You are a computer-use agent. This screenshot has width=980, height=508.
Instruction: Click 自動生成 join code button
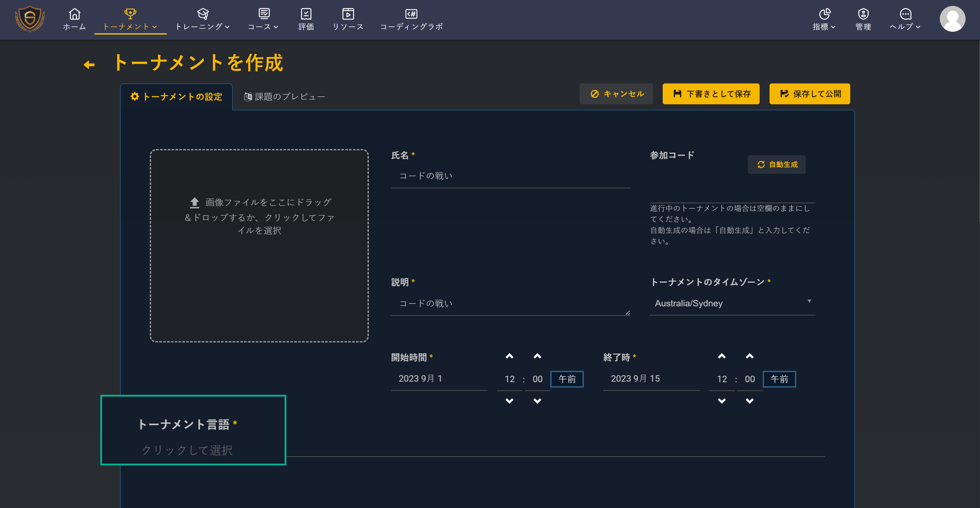point(776,164)
